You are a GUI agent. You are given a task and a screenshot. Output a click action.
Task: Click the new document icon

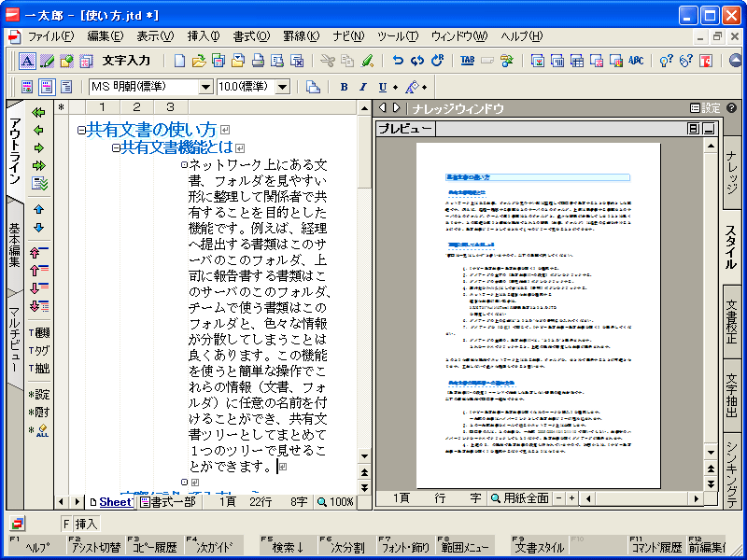(x=179, y=61)
